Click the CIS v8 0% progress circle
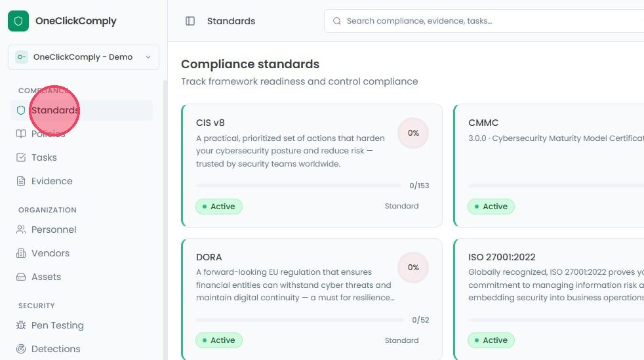 pyautogui.click(x=413, y=133)
